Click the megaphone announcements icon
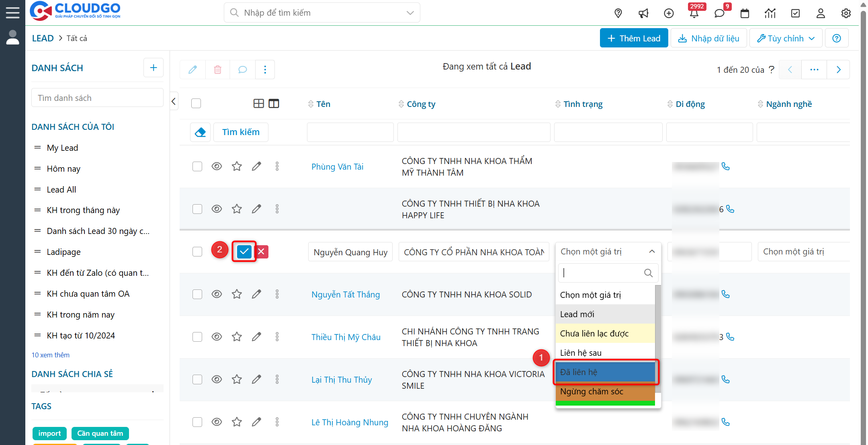 (643, 13)
